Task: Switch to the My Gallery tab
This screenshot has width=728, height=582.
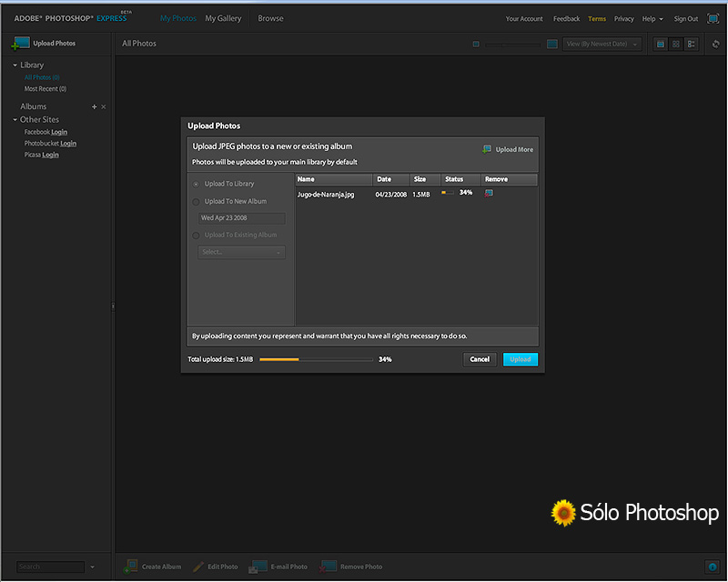Action: pos(223,17)
